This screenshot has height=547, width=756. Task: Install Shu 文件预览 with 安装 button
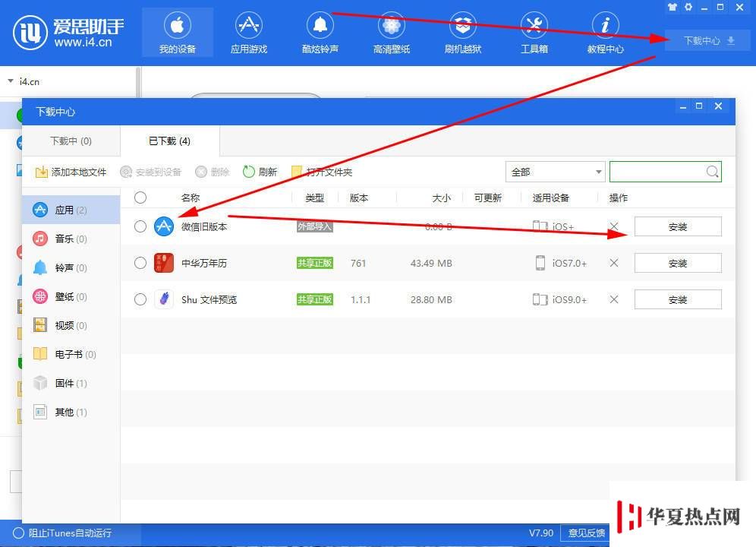[678, 299]
